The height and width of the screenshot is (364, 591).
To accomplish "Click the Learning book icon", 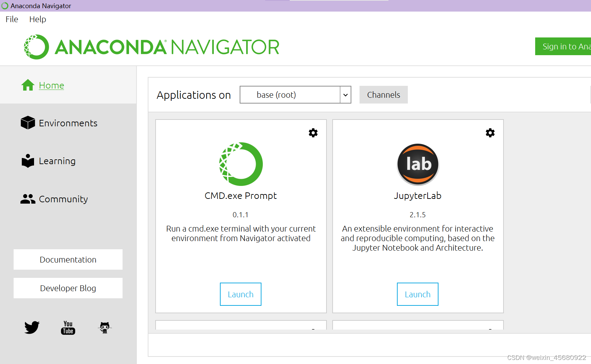I will tap(28, 161).
